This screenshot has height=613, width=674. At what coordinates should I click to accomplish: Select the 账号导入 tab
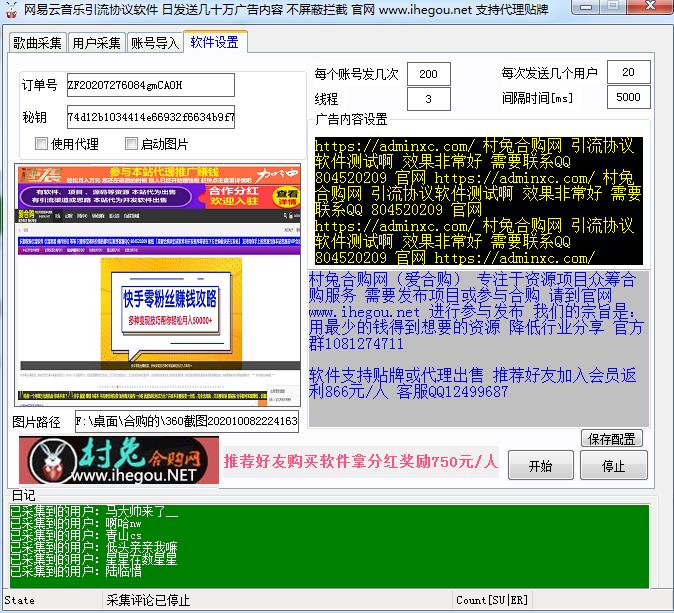[x=155, y=43]
